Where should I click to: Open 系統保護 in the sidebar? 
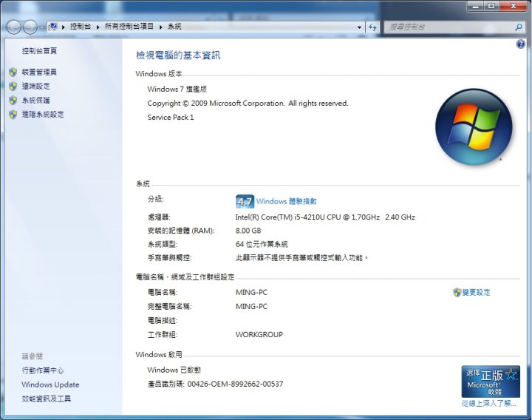click(x=36, y=100)
